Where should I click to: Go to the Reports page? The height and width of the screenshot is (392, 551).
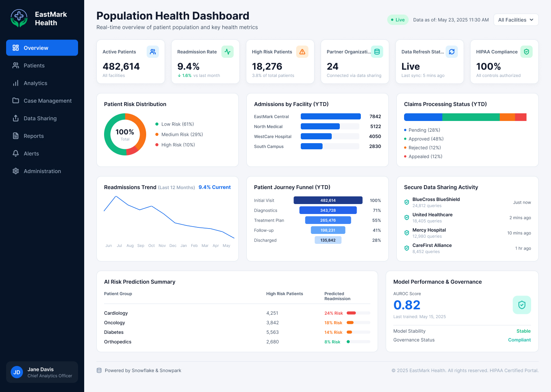[x=42, y=136]
